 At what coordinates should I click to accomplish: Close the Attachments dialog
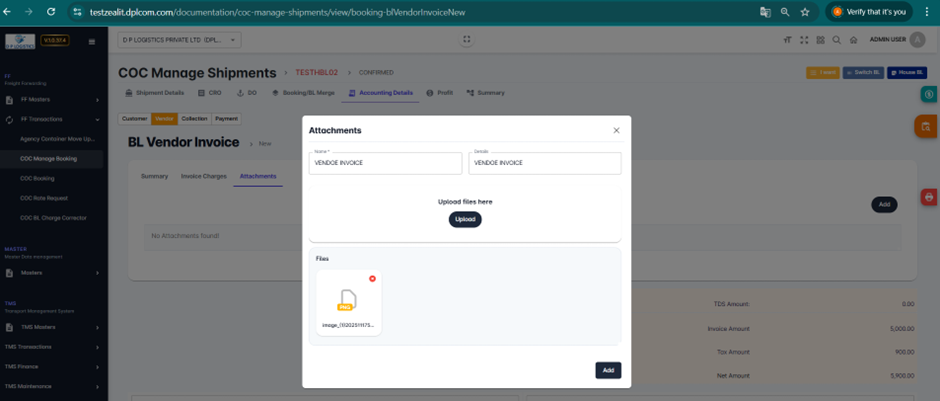tap(616, 130)
